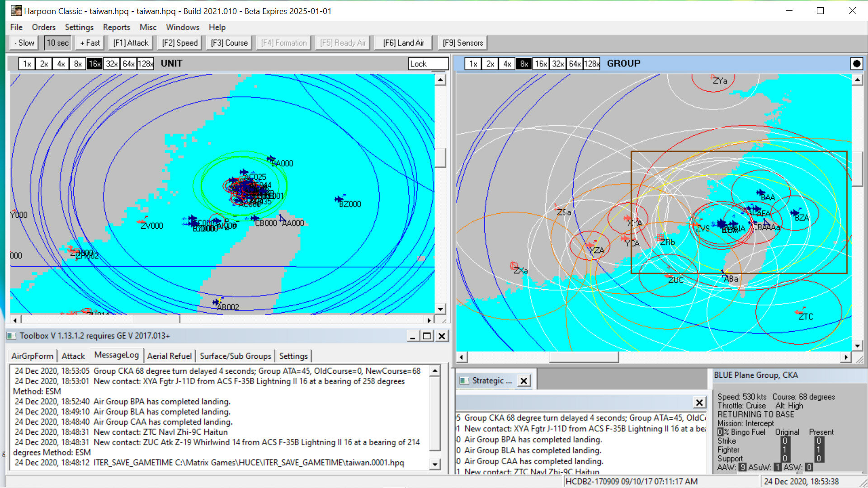The width and height of the screenshot is (868, 488).
Task: Switch to Aerial Refuel tab
Action: (169, 356)
